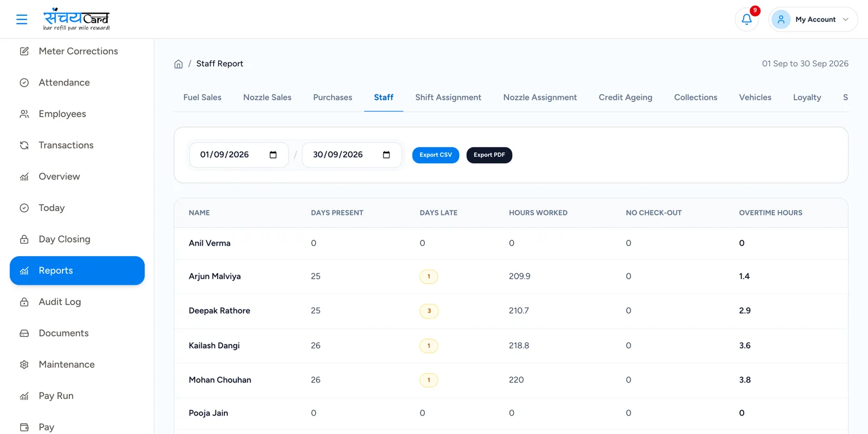Switch to the Fuel Sales tab

point(202,98)
